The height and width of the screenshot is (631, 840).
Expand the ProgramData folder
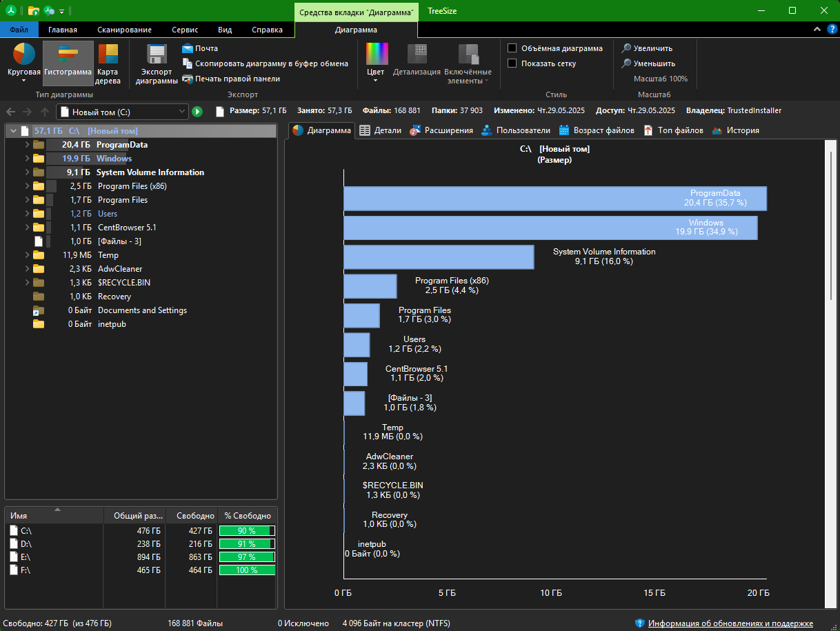tap(27, 145)
